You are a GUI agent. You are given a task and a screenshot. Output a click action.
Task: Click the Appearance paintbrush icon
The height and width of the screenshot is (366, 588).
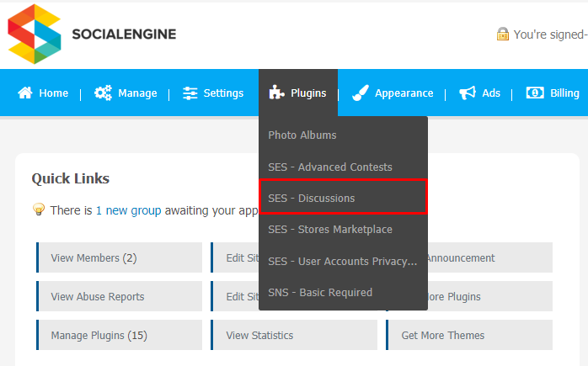pos(361,93)
